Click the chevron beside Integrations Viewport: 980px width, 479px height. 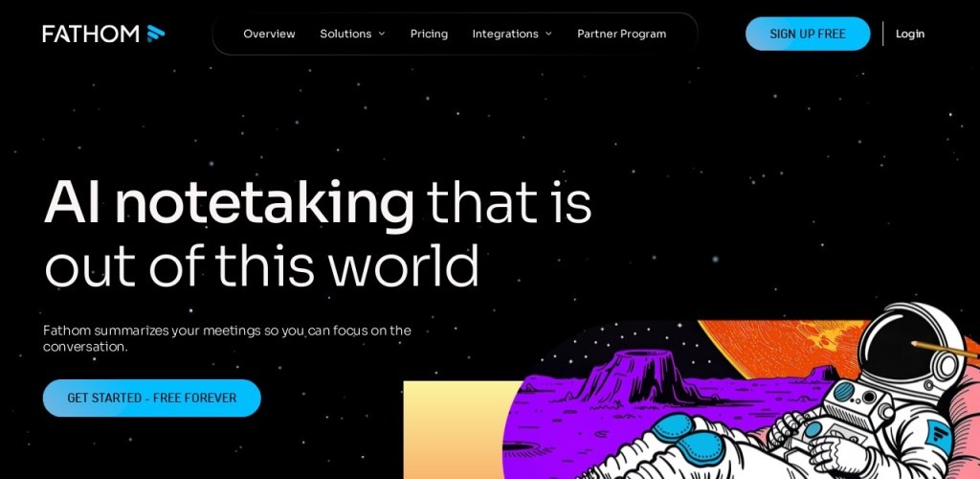[548, 34]
